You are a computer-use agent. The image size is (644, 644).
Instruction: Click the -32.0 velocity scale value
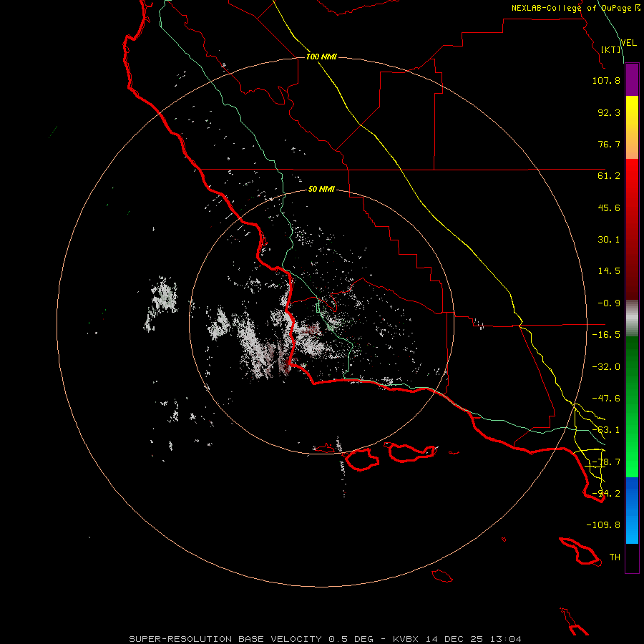pos(606,367)
